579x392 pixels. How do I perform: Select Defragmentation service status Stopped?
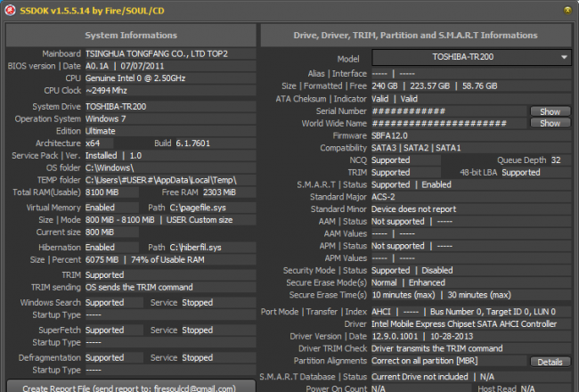[x=197, y=358]
